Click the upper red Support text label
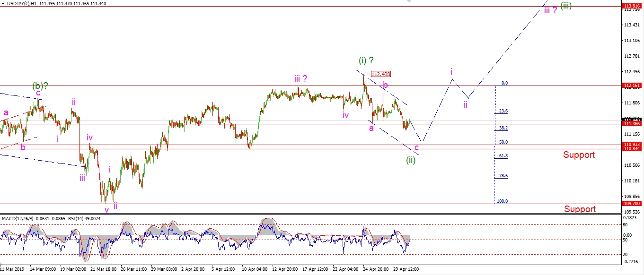Image resolution: width=644 pixels, height=275 pixels. point(579,155)
